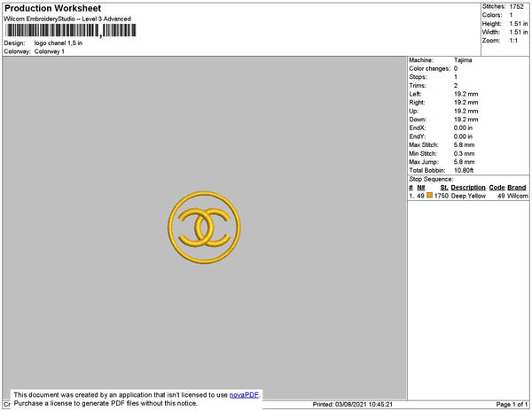Click the Deep Yellow color swatch
This screenshot has width=532, height=411.
coord(429,195)
